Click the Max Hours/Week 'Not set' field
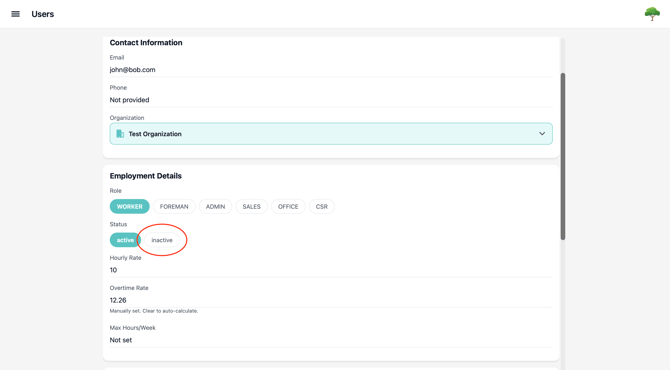The height and width of the screenshot is (370, 670). (331, 340)
